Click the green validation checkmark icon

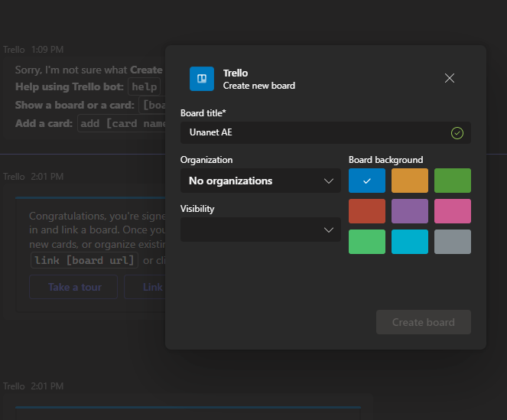[457, 133]
